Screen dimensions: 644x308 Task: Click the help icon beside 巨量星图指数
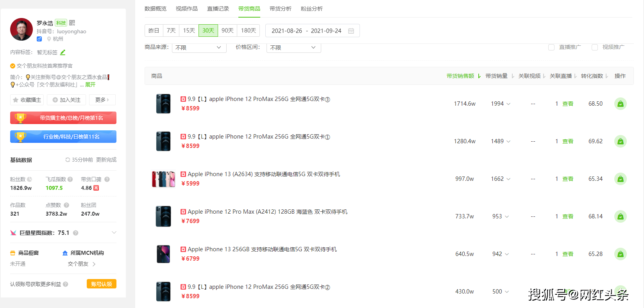(x=76, y=233)
